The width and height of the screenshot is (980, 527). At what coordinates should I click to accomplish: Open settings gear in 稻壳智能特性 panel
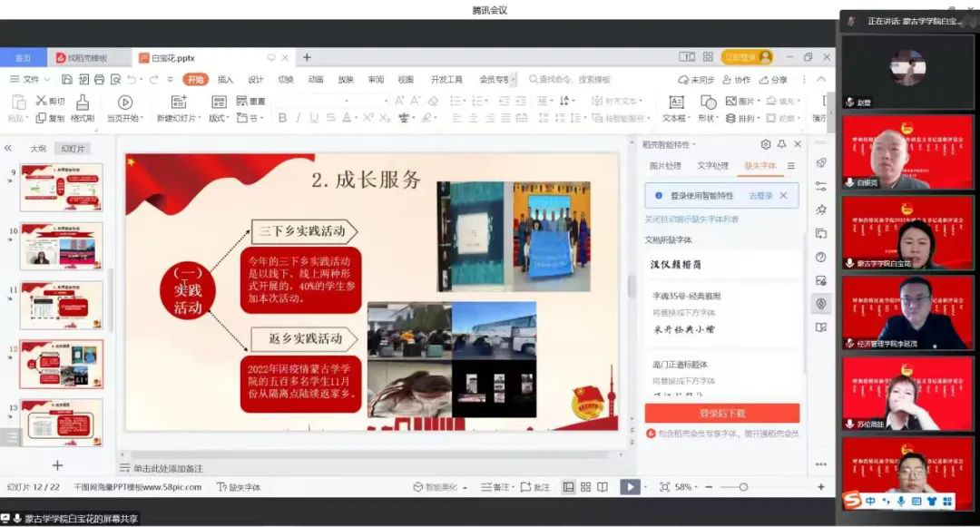click(766, 144)
